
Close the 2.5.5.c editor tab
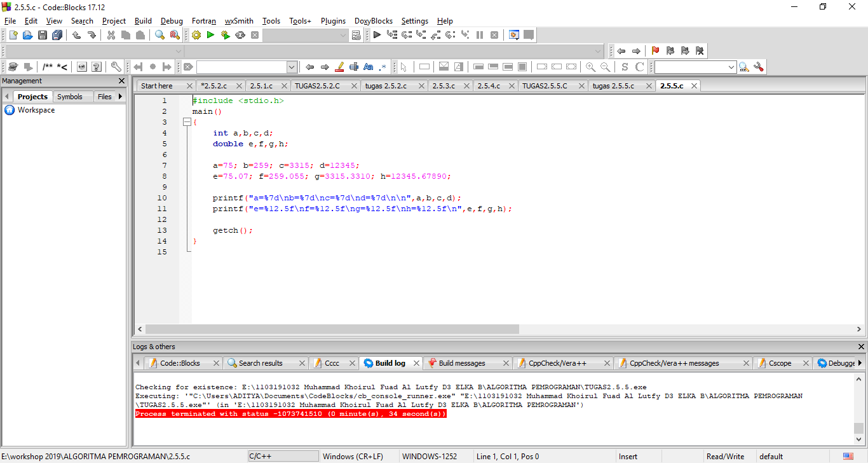point(694,86)
